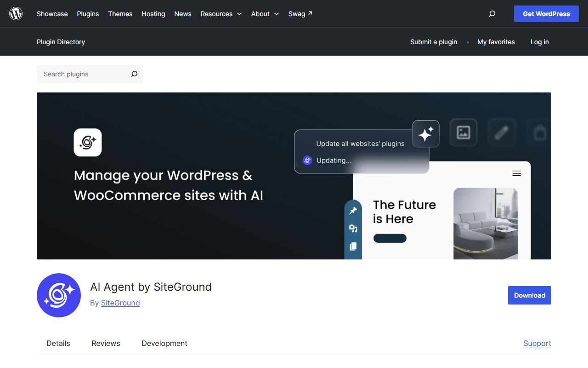Click the hamburger menu icon in banner preview

pyautogui.click(x=517, y=173)
